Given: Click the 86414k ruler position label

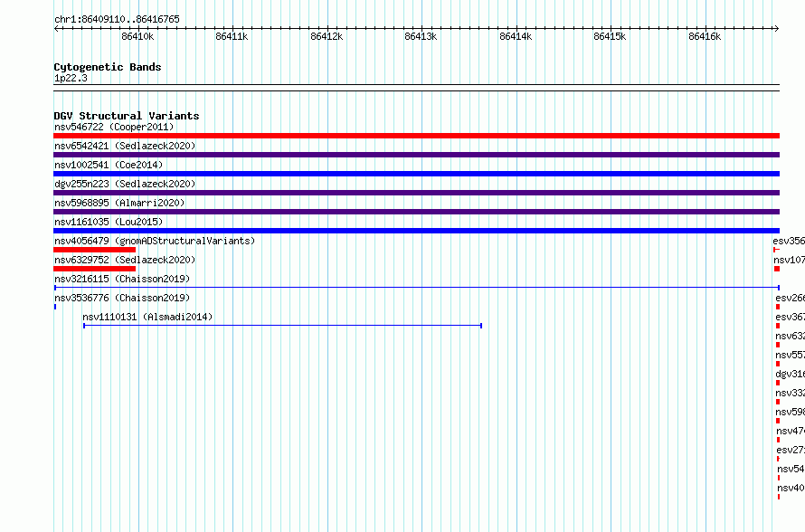Looking at the screenshot, I should click(x=516, y=36).
